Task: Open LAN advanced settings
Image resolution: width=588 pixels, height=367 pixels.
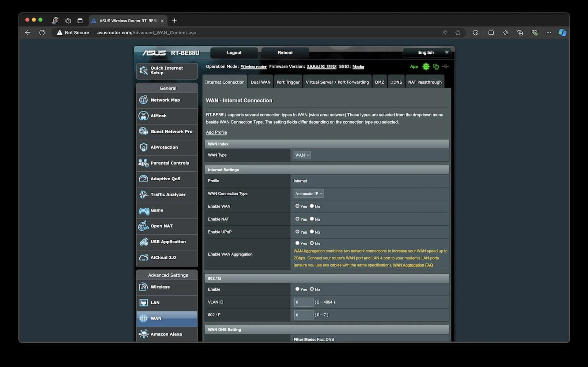Action: coord(167,303)
